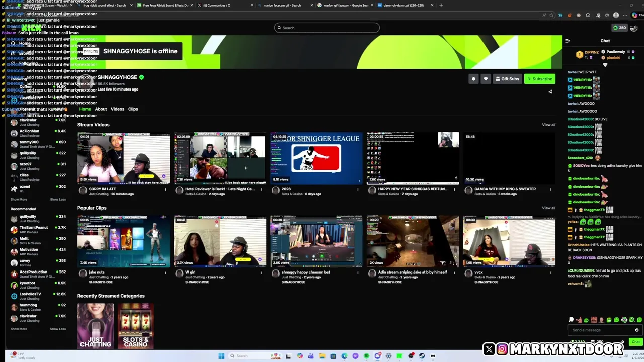Click the green Chat send button
This screenshot has width=644, height=362.
tap(636, 342)
